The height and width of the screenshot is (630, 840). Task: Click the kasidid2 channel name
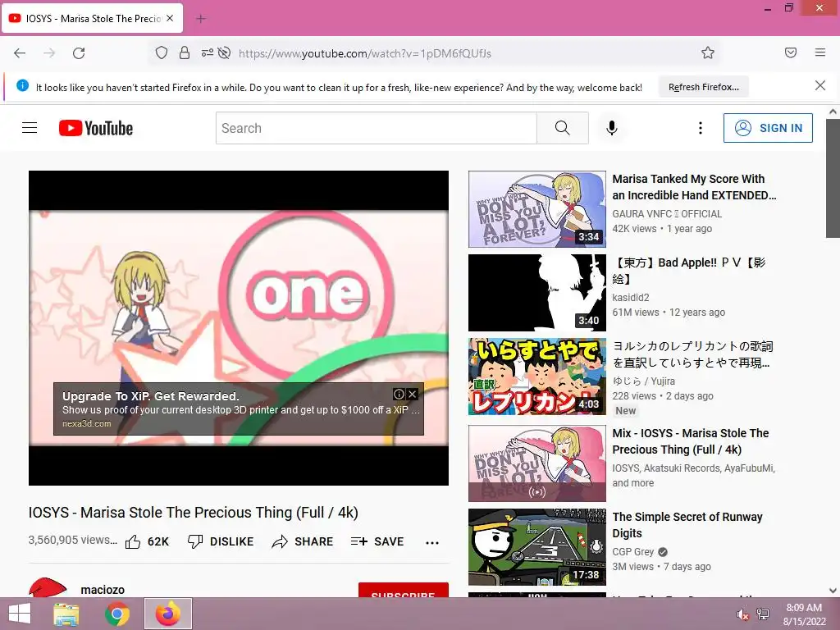pyautogui.click(x=631, y=297)
